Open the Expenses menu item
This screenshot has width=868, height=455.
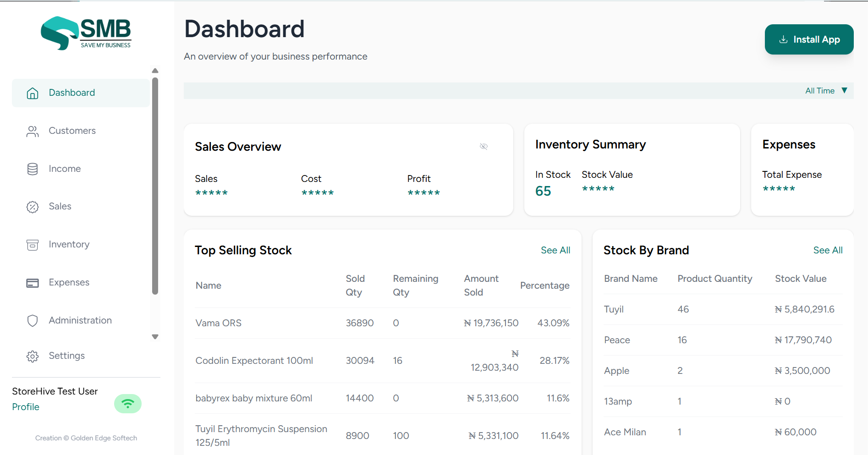click(81, 283)
